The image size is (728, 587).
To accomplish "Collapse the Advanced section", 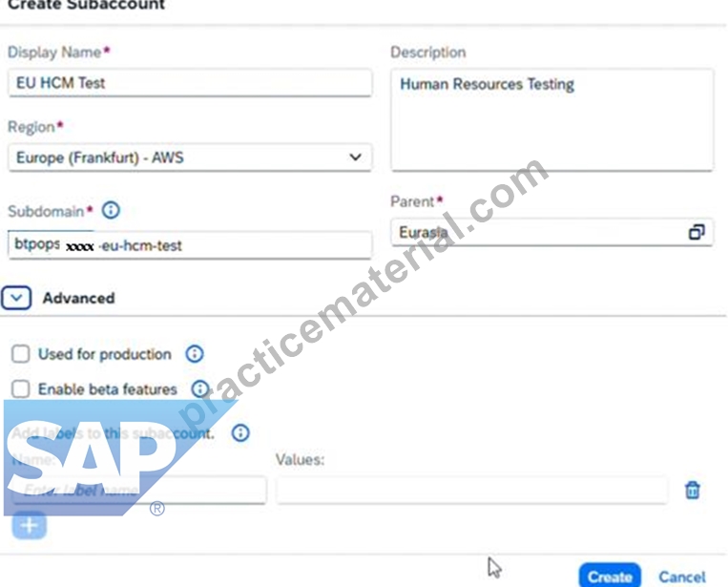I will pos(16,298).
